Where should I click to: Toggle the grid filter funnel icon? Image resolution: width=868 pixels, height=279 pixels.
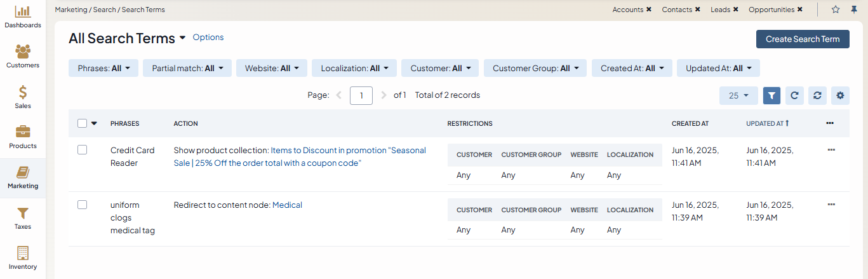point(771,95)
